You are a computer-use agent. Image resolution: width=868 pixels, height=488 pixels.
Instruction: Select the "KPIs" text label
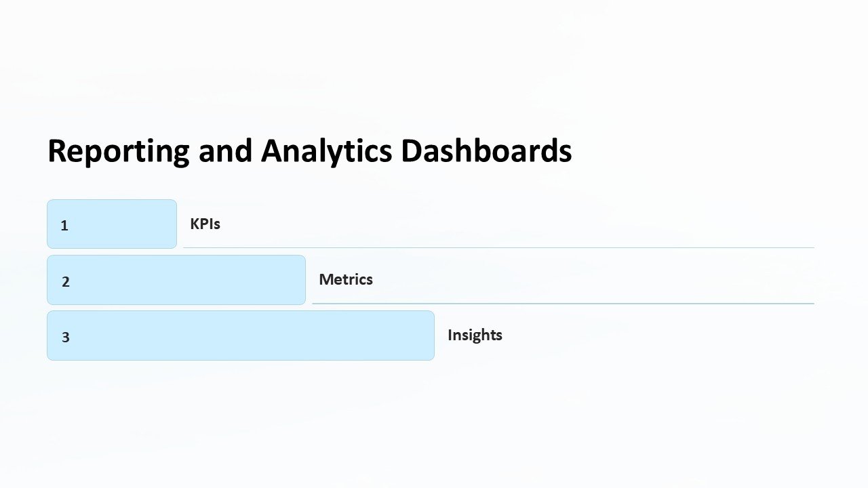pyautogui.click(x=205, y=224)
